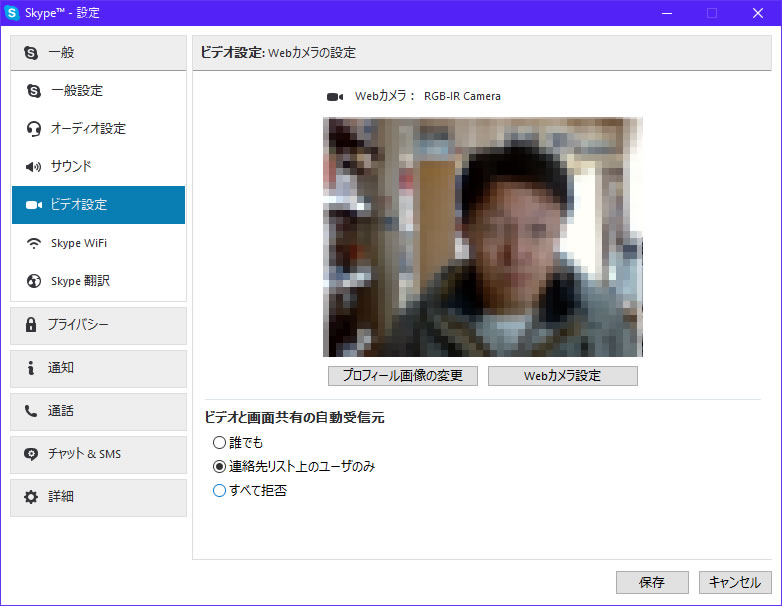Click the WiFi signal icon
Screen dimensions: 782x606
click(33, 243)
